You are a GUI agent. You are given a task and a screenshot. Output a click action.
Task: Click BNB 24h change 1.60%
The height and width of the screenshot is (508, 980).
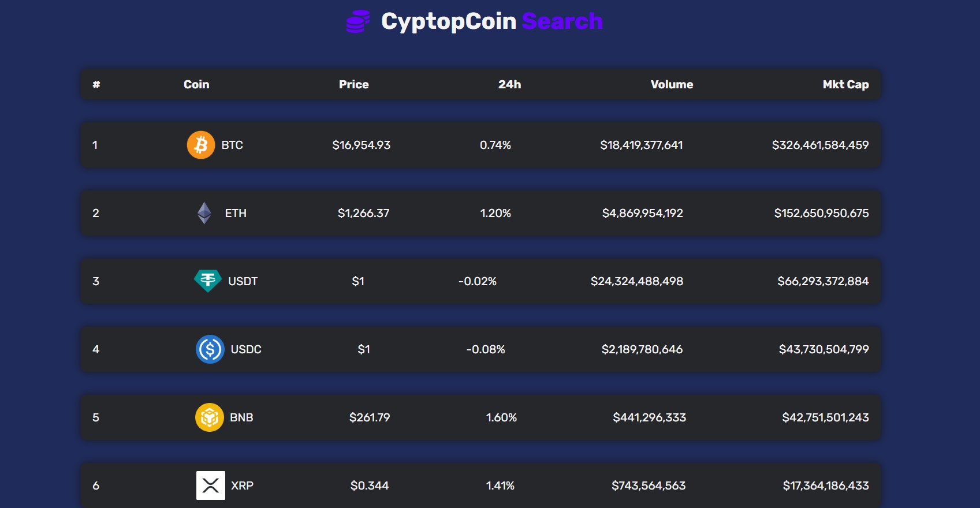click(x=501, y=417)
